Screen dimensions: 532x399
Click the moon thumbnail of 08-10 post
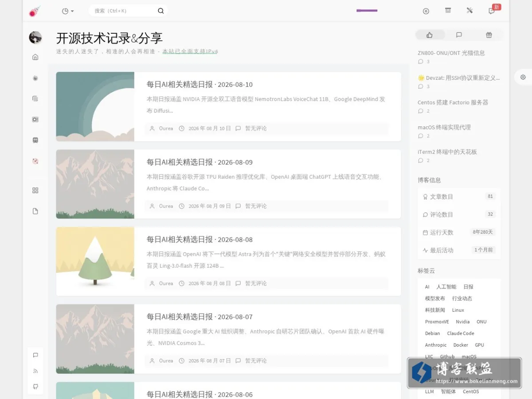(x=95, y=106)
